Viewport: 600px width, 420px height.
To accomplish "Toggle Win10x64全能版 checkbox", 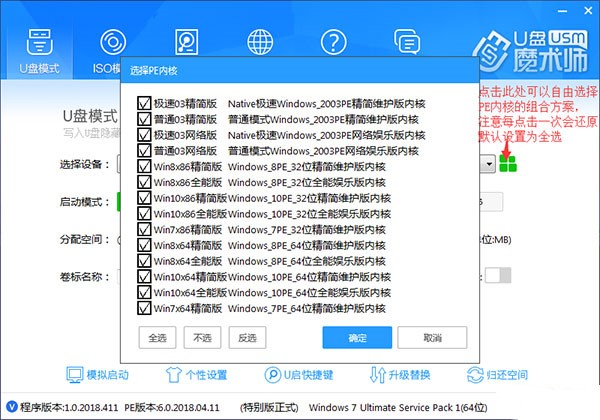I will pyautogui.click(x=144, y=292).
